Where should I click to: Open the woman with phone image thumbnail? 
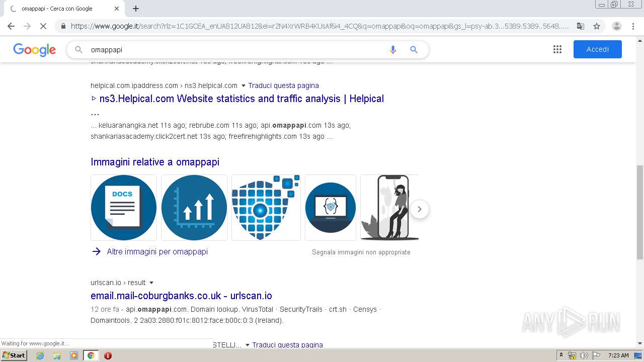[x=389, y=208]
